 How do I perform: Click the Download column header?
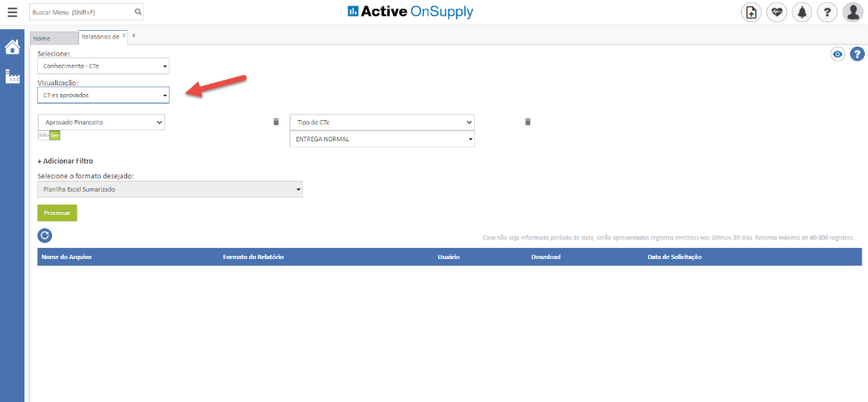546,257
